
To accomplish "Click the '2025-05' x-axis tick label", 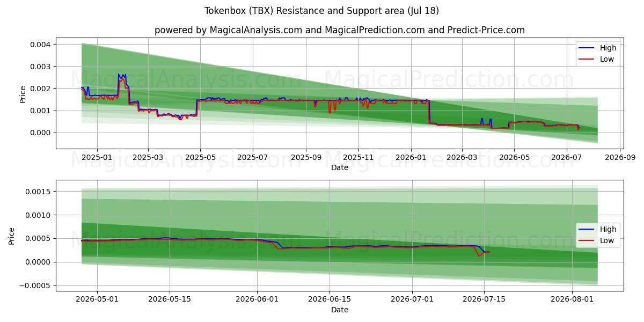I will pos(201,158).
